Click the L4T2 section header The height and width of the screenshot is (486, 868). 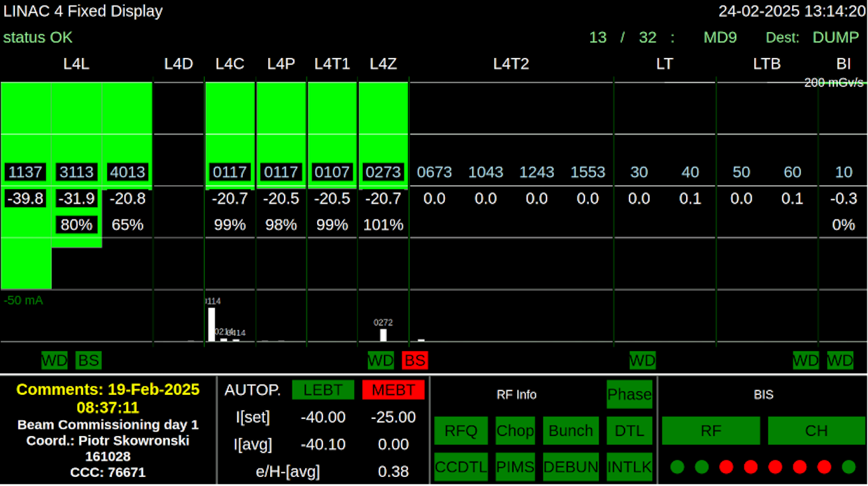(x=511, y=64)
